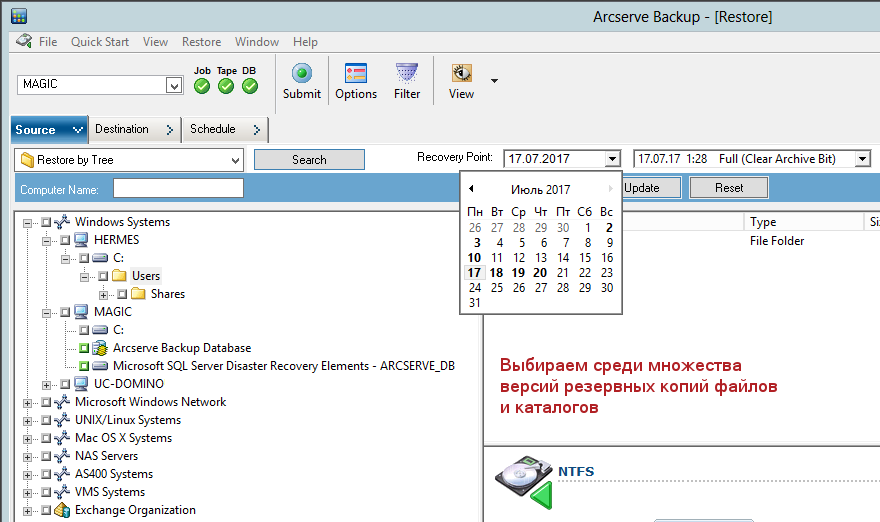This screenshot has height=522, width=880.
Task: Select July 10 in the calendar
Action: tap(474, 258)
